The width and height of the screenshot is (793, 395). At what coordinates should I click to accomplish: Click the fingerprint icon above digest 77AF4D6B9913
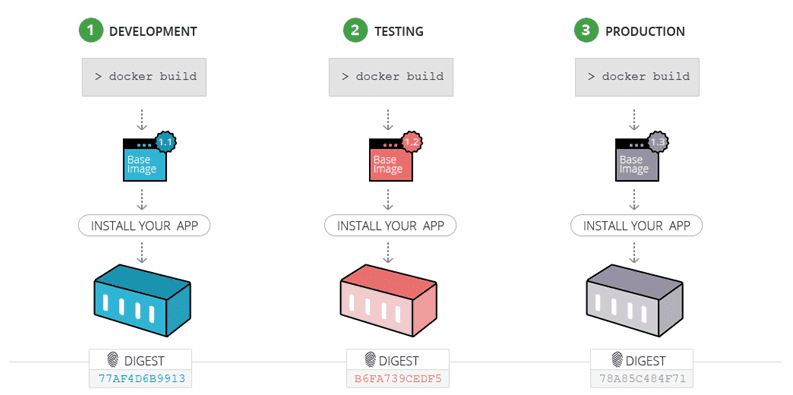point(113,360)
